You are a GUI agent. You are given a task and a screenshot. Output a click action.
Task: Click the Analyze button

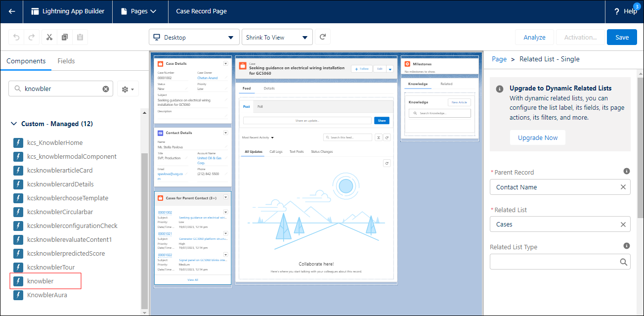[534, 37]
